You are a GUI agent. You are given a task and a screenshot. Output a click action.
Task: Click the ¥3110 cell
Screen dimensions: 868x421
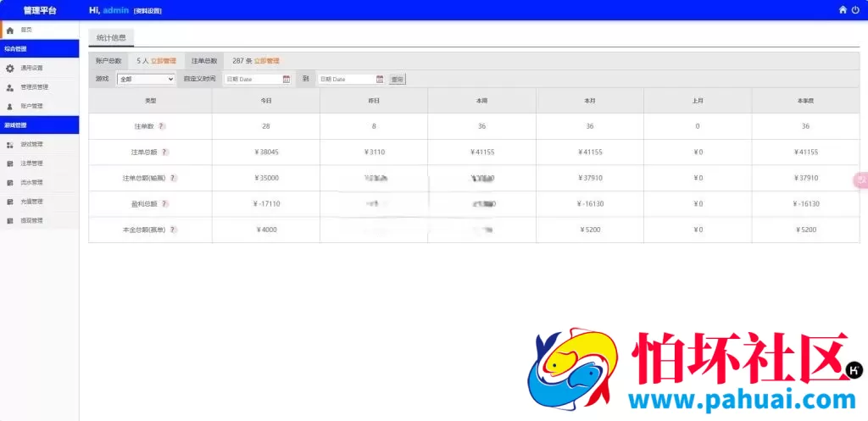tap(374, 152)
